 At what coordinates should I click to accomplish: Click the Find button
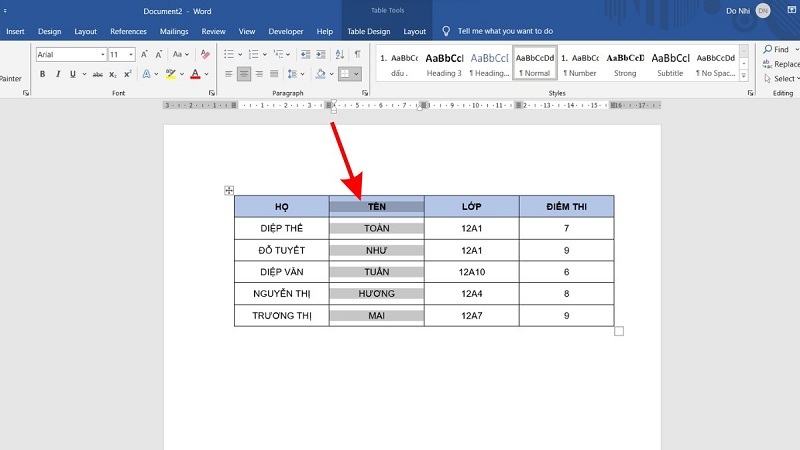pos(776,50)
